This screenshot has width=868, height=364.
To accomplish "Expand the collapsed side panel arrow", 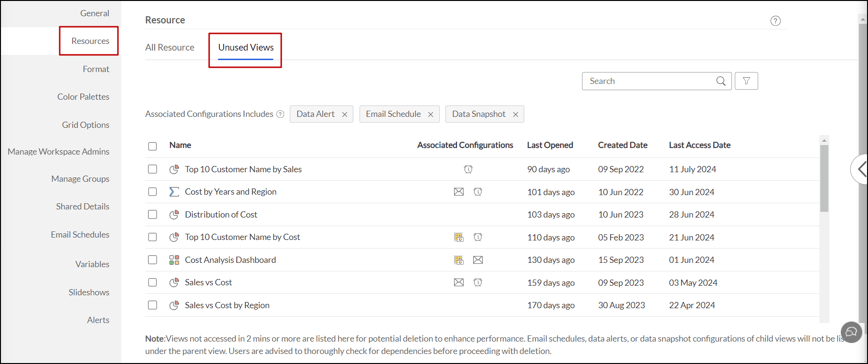I will click(861, 169).
